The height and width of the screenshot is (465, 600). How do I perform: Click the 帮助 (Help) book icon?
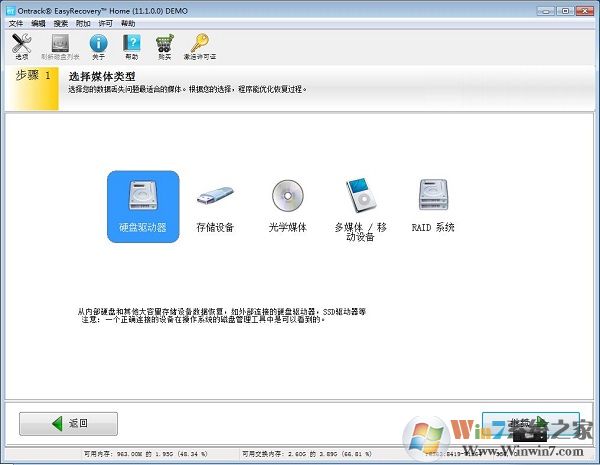(131, 44)
